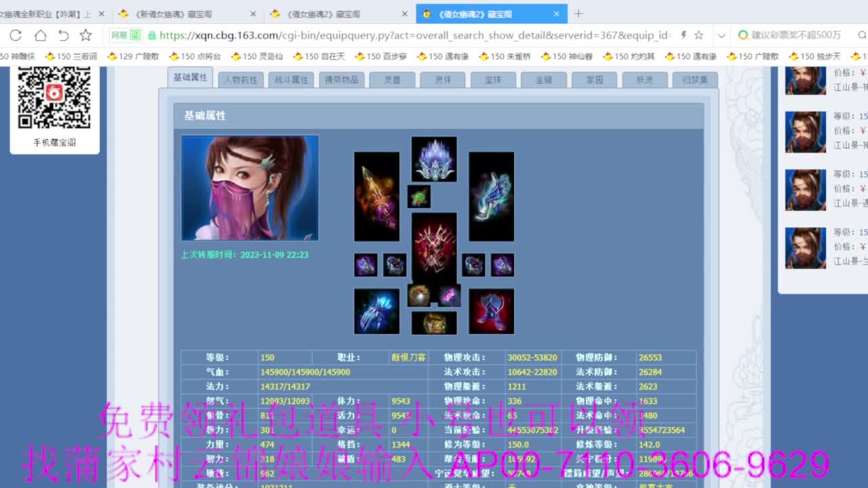Click the physical attack value 30052-53820
The height and width of the screenshot is (488, 868).
[x=532, y=357]
